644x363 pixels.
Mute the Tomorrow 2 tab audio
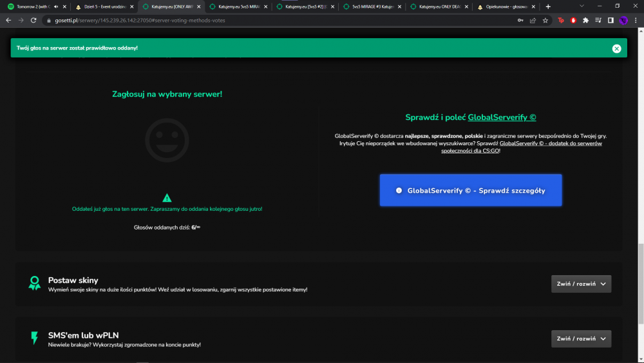click(x=56, y=6)
